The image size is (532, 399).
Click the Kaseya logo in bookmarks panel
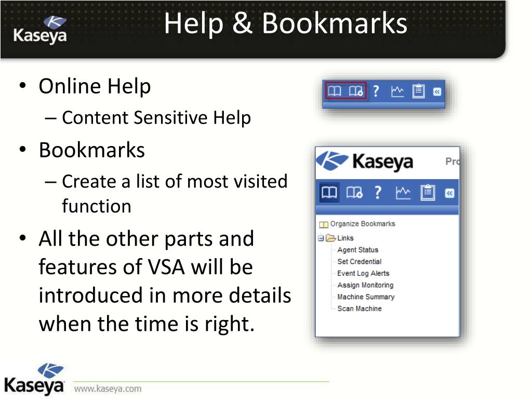click(x=364, y=162)
